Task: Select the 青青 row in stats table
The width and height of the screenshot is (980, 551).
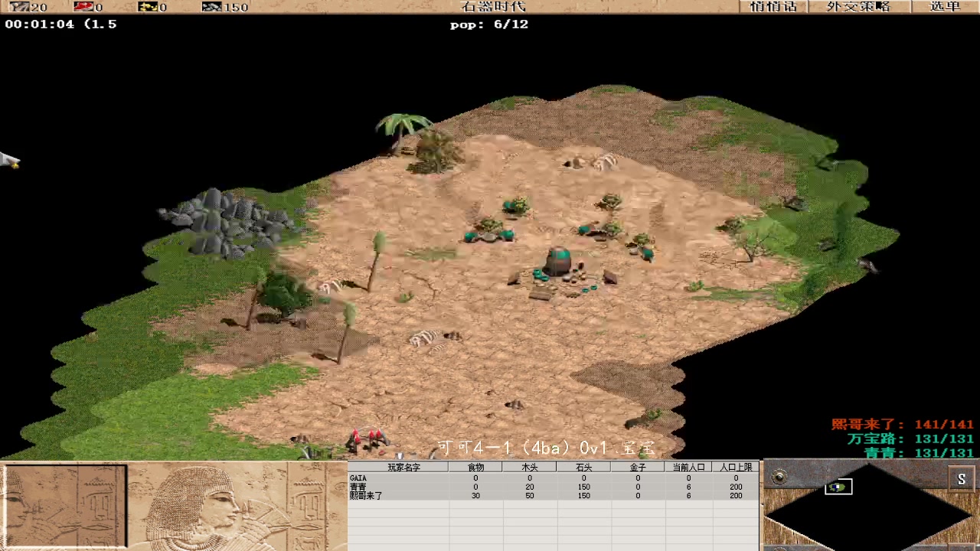Action: [553, 487]
